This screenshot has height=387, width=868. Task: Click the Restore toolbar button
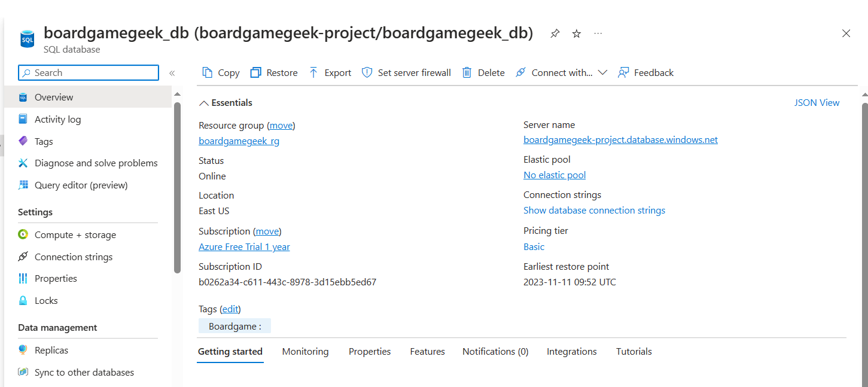tap(274, 72)
